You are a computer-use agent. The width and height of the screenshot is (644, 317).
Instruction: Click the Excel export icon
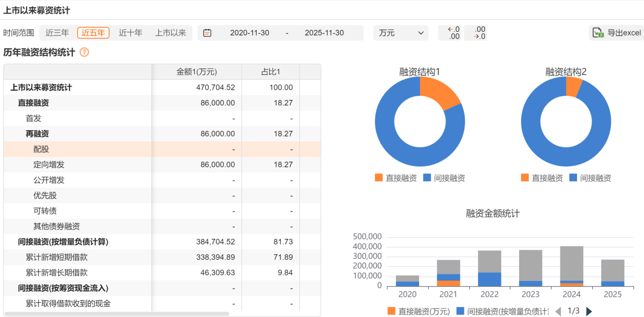point(598,33)
